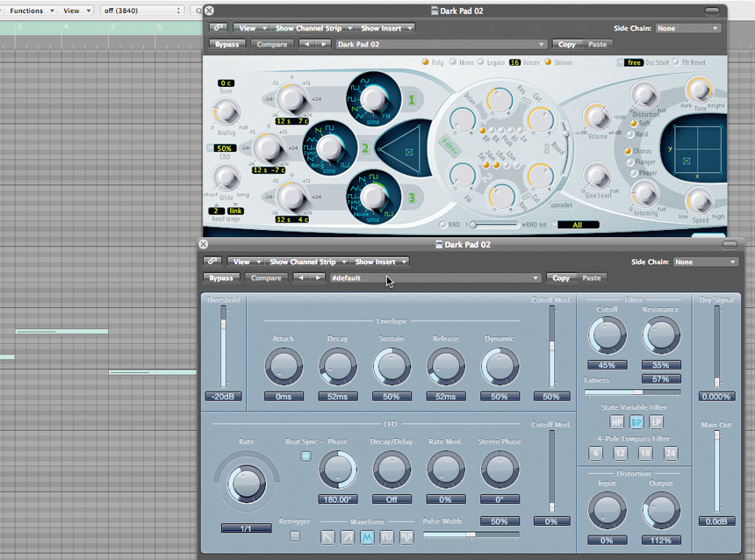Enable Mono keyboard mode

tap(453, 62)
